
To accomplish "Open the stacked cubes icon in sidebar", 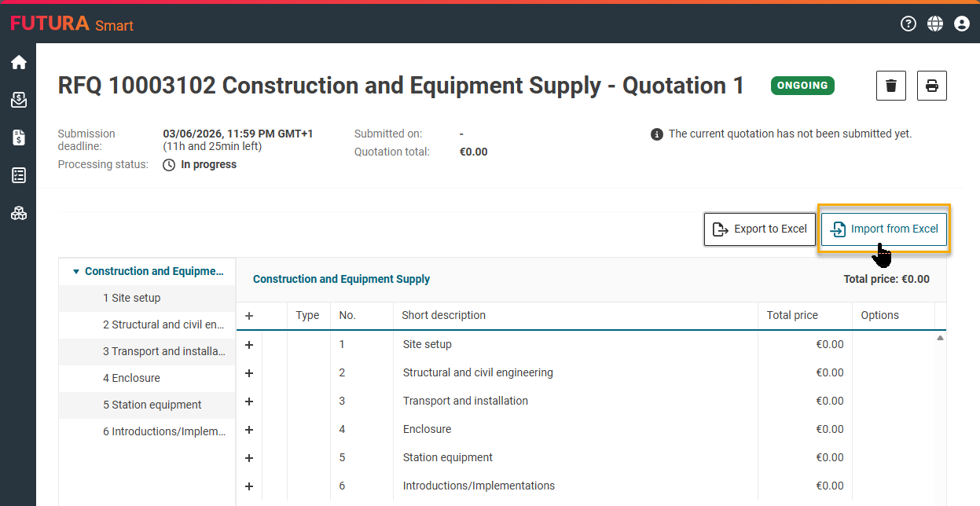I will pyautogui.click(x=18, y=213).
